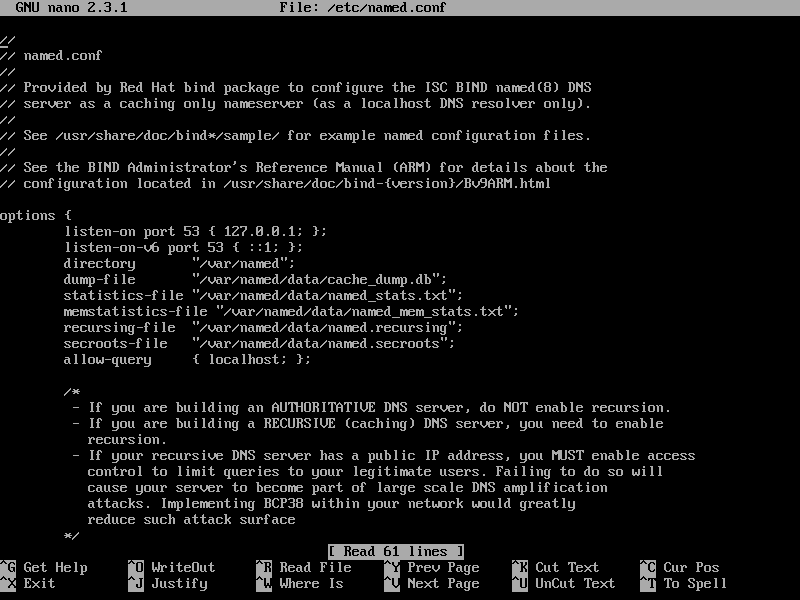This screenshot has height=600, width=800.
Task: Click the 'secroots-file' named.secroots line
Action: coord(259,344)
